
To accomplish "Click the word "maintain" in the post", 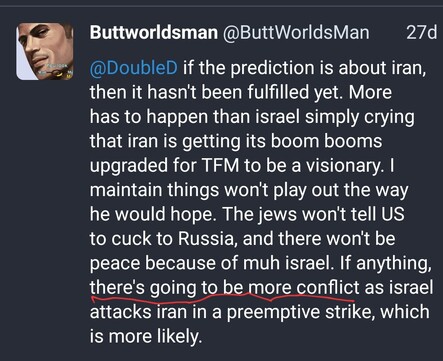I will tap(126, 190).
